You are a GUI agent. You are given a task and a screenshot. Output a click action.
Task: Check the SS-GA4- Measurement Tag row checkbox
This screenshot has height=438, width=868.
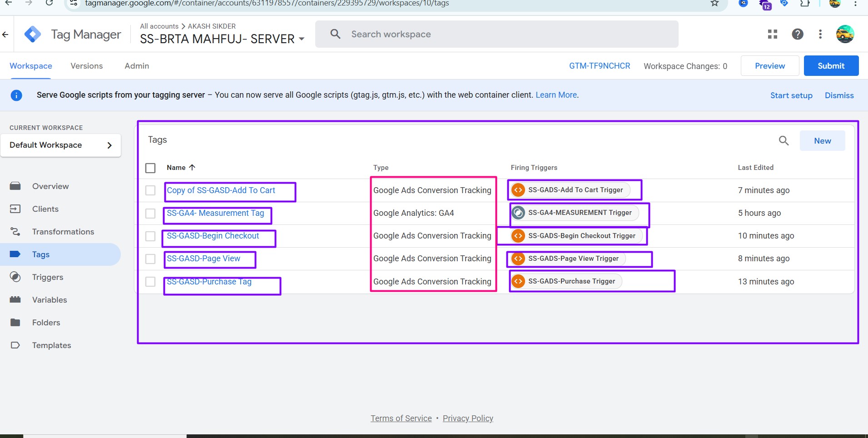click(x=150, y=214)
